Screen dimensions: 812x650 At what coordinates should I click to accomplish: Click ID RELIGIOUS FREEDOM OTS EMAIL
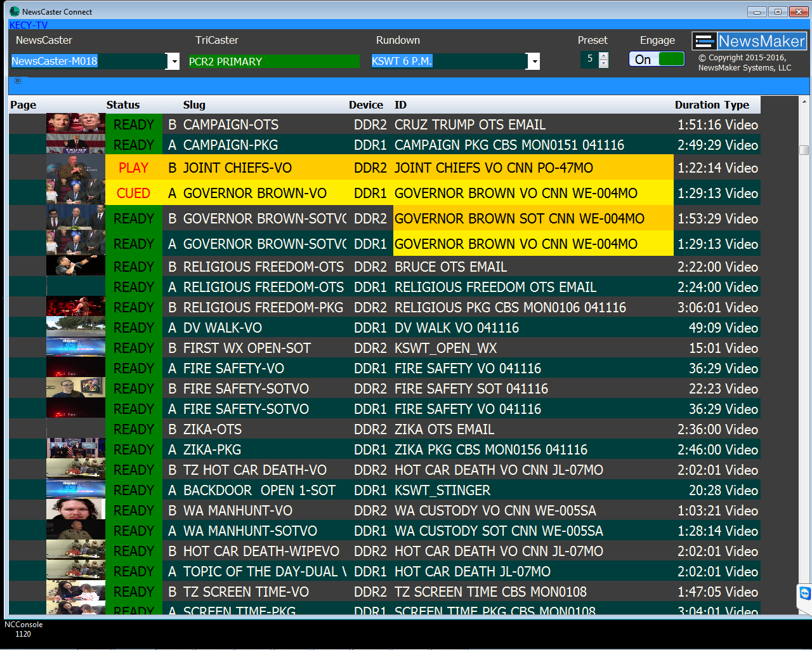tap(495, 287)
